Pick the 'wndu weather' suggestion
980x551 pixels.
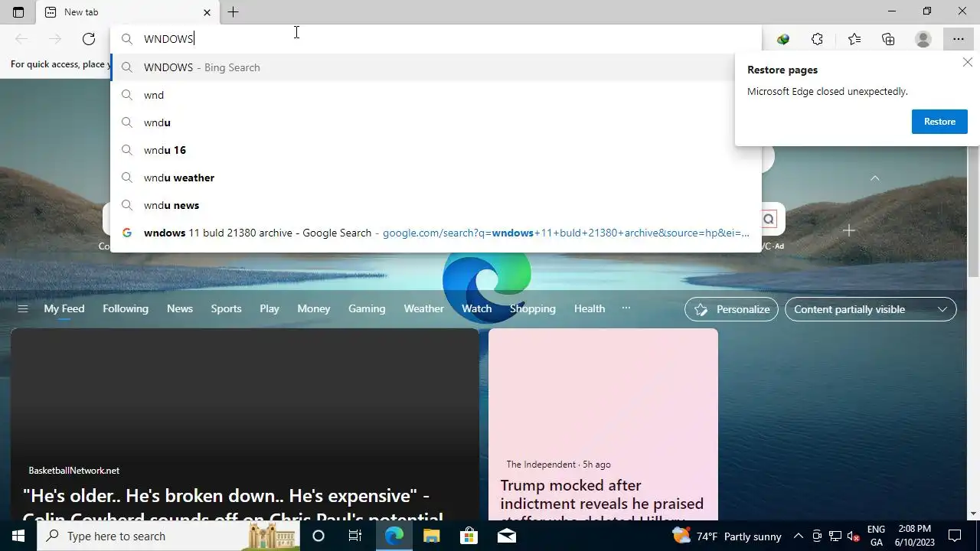[436, 178]
